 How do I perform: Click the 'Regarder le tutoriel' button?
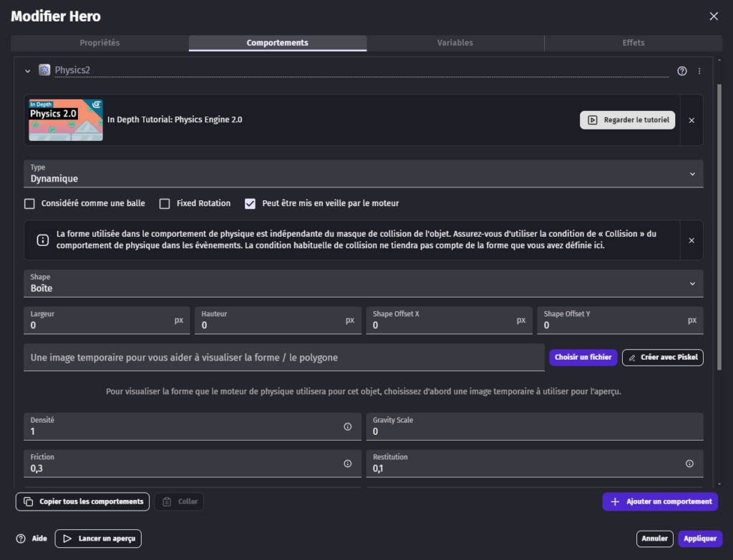[627, 120]
